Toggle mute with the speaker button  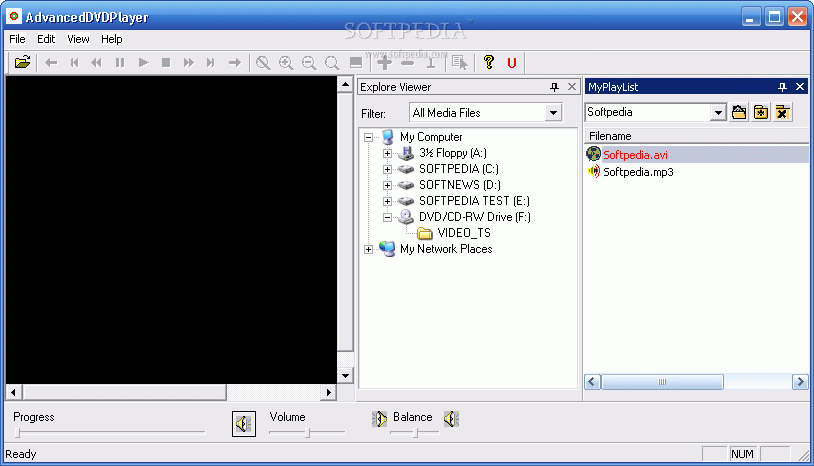pyautogui.click(x=243, y=424)
